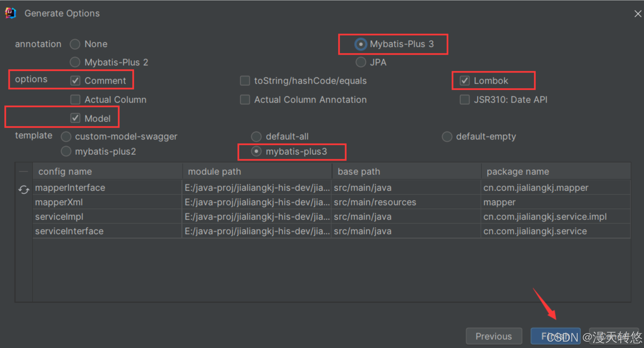Close the Generate Options dialog
This screenshot has height=348, width=644.
click(x=637, y=13)
